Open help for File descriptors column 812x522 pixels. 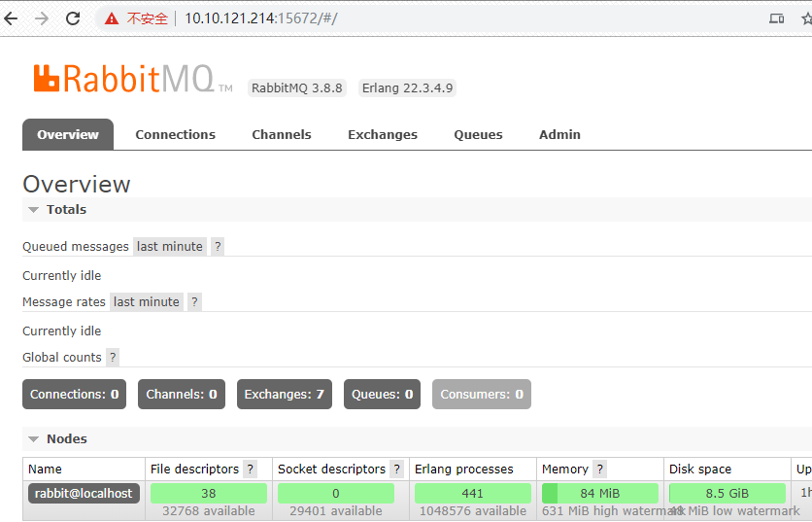click(x=251, y=470)
